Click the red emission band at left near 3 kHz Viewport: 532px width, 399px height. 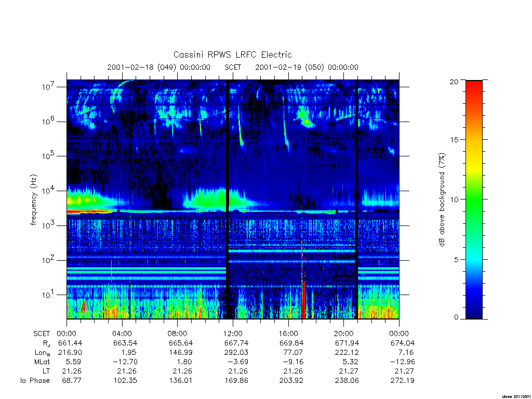point(90,211)
